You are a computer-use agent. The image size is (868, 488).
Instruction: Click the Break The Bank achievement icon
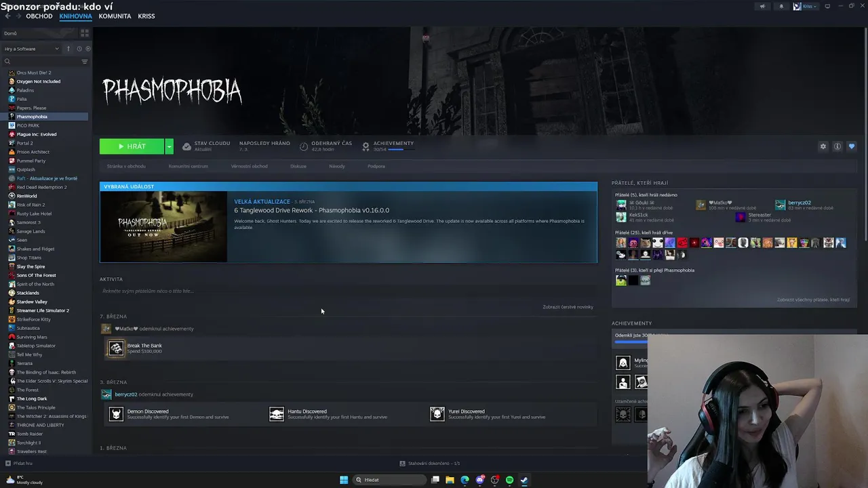pos(116,348)
